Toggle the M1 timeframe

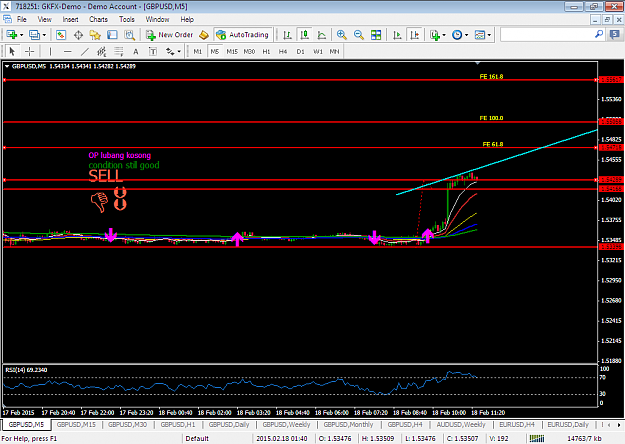point(198,51)
